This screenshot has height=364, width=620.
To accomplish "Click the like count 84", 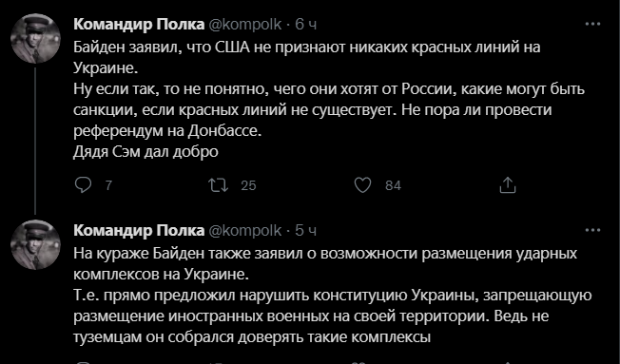I will (x=393, y=185).
